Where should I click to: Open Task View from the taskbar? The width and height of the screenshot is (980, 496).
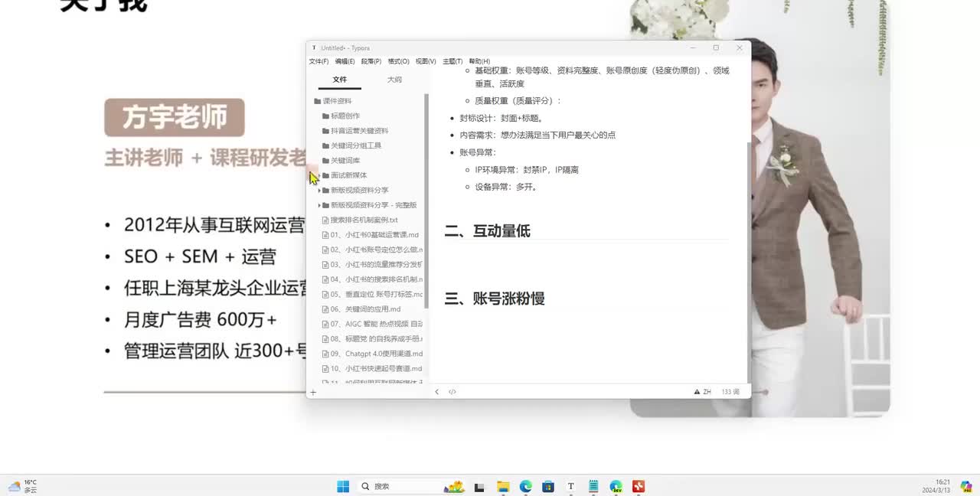click(479, 486)
